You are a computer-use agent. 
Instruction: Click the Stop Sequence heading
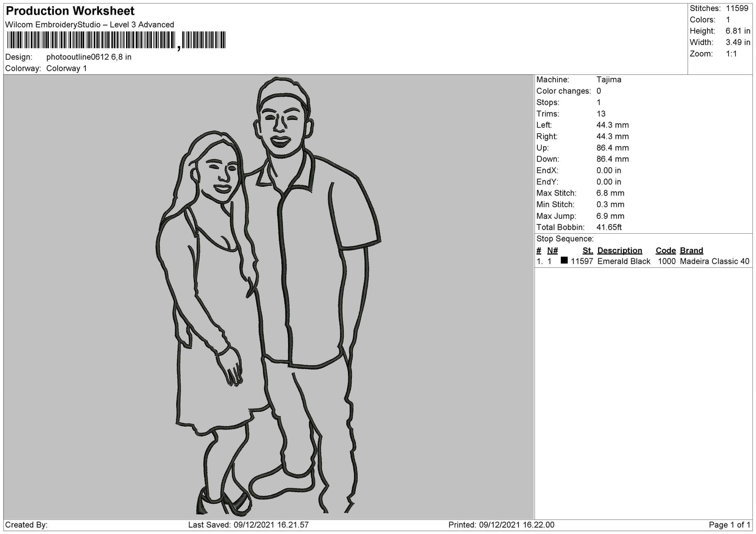(x=565, y=239)
